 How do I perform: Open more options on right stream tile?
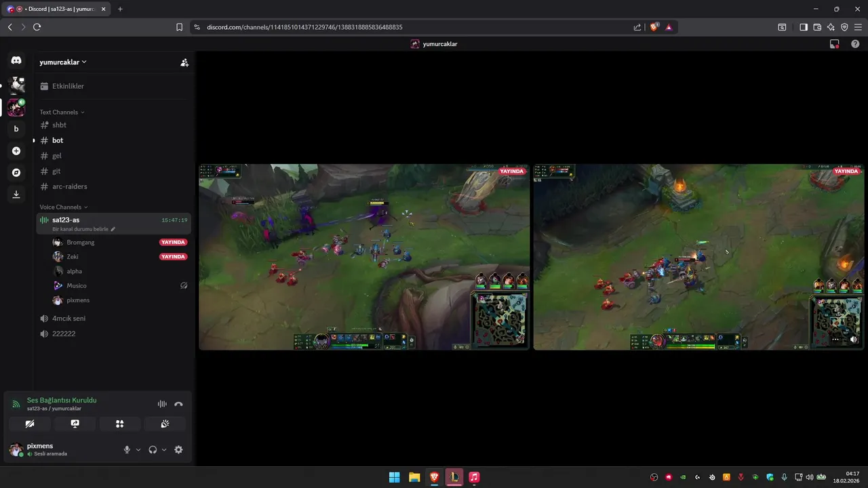(835, 340)
